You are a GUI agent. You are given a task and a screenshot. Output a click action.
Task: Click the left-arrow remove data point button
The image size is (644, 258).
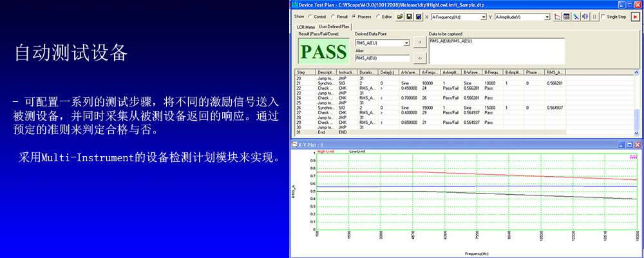pyautogui.click(x=419, y=58)
